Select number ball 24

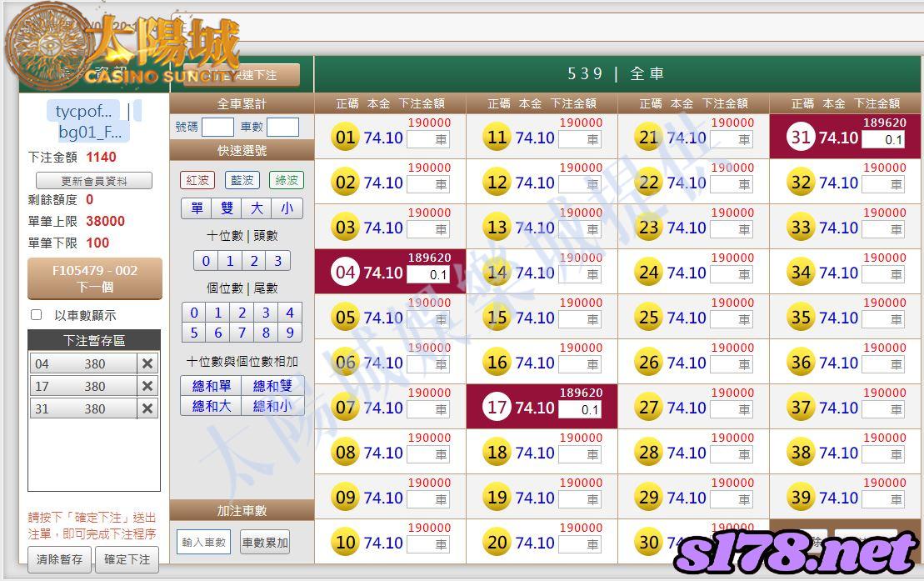coord(649,272)
